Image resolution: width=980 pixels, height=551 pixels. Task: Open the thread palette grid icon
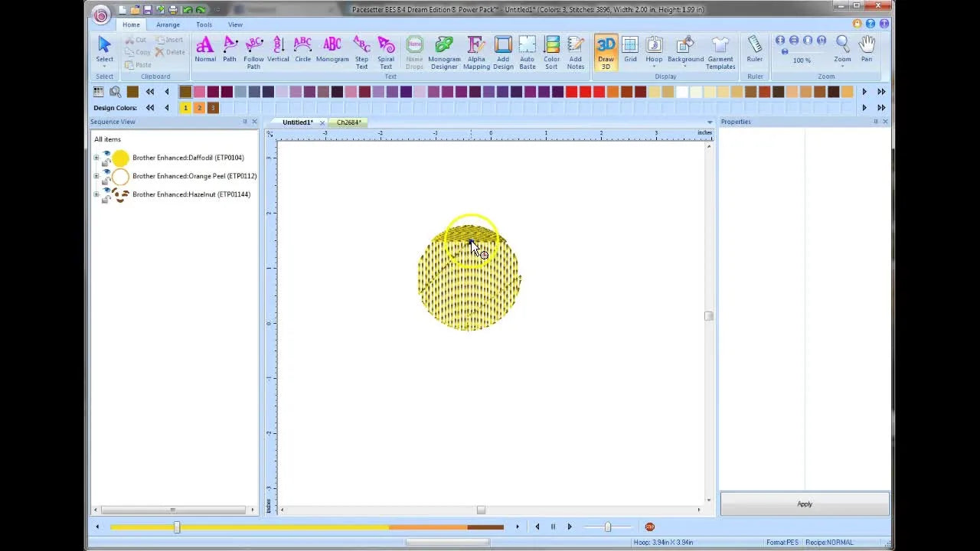click(x=99, y=92)
